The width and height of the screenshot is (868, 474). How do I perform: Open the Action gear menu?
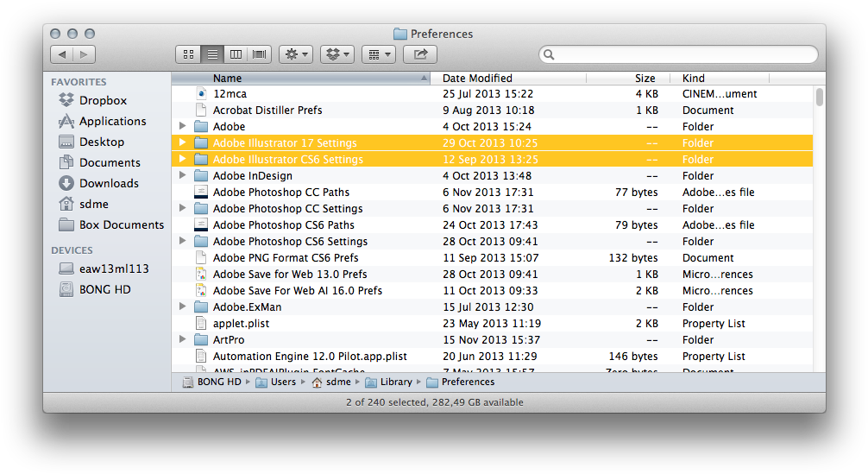296,54
